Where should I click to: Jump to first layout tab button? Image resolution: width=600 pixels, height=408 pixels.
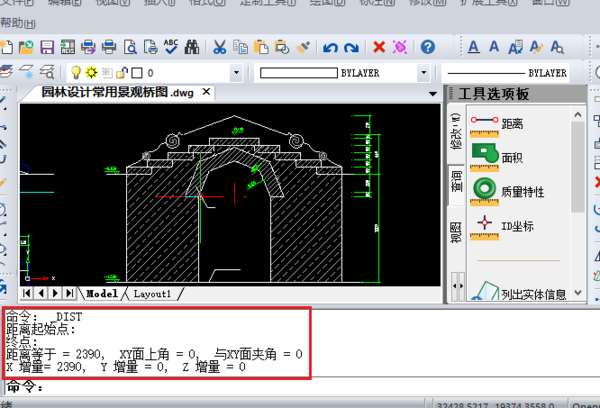27,293
